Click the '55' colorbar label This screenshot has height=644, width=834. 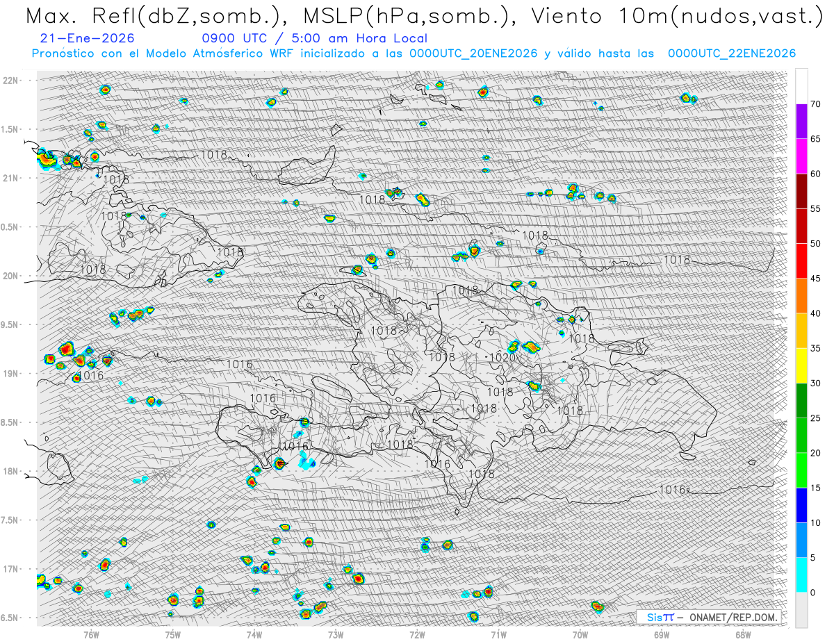tap(815, 208)
